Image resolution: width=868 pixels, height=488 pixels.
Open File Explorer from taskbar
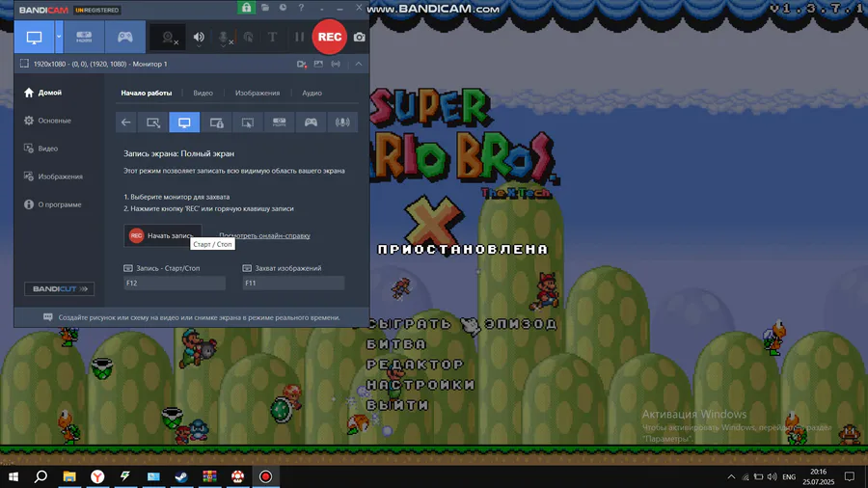pos(69,476)
